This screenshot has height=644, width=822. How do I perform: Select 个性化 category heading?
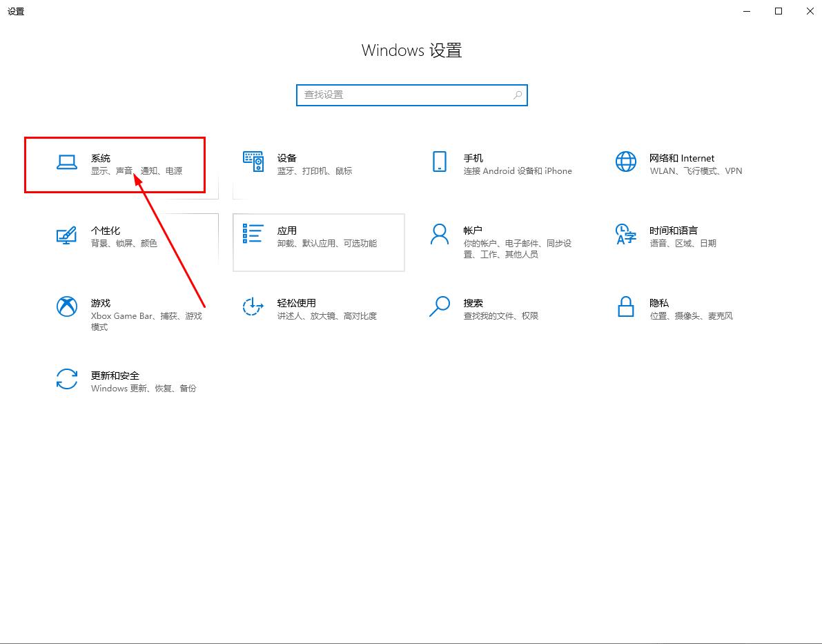coord(106,231)
